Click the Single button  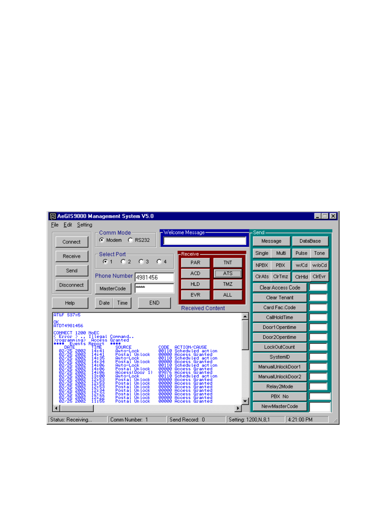click(x=262, y=253)
